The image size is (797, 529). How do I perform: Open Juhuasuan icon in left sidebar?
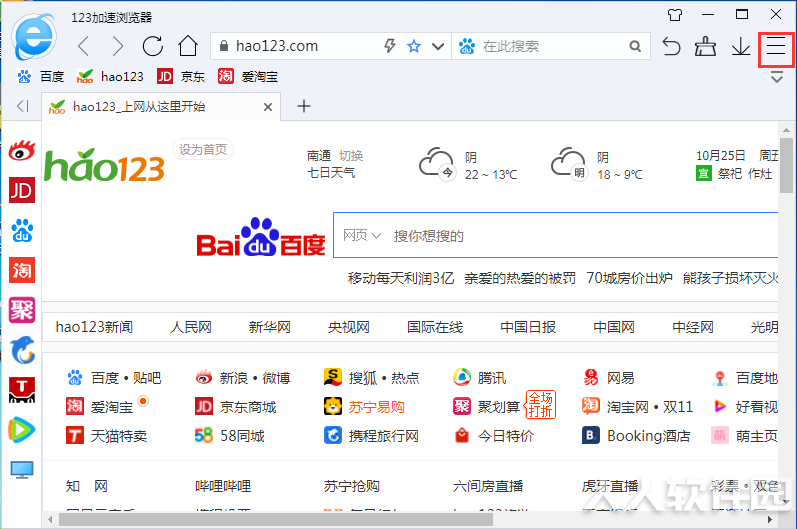pyautogui.click(x=22, y=310)
